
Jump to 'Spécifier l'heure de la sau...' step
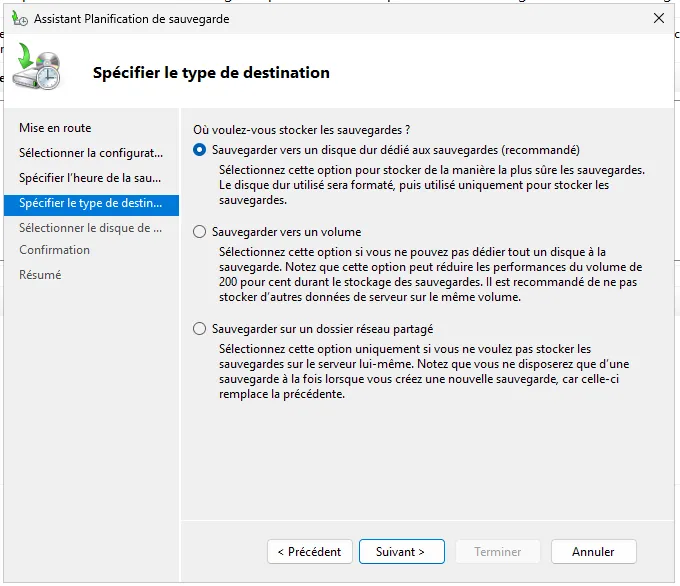[90, 178]
